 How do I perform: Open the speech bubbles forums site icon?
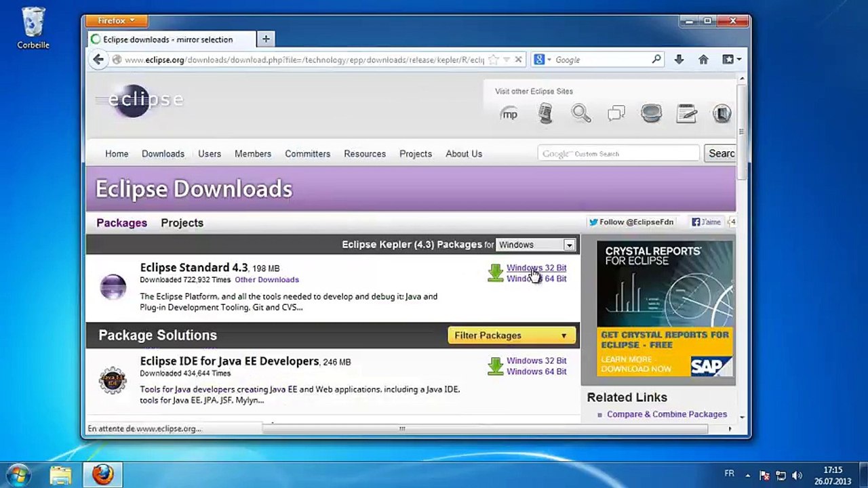[616, 113]
